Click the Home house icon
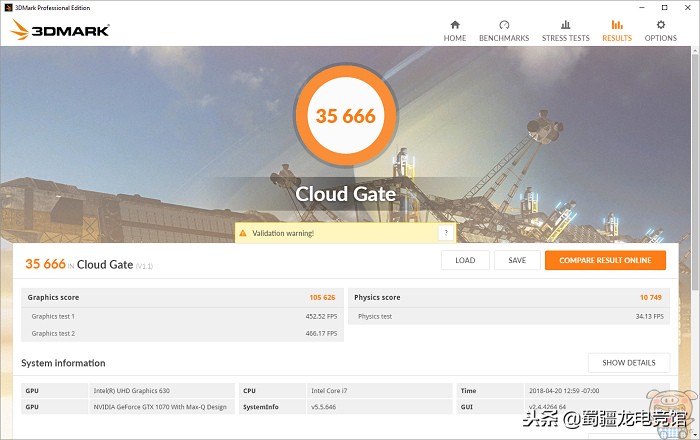 pyautogui.click(x=454, y=25)
